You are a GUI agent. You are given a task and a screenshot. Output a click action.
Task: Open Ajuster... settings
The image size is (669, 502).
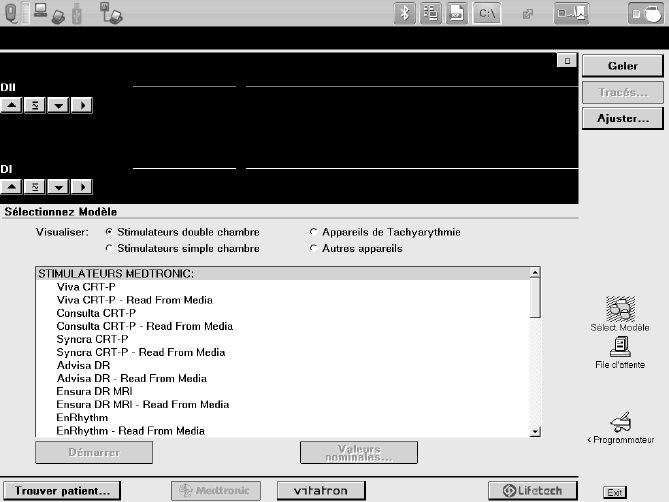point(622,118)
